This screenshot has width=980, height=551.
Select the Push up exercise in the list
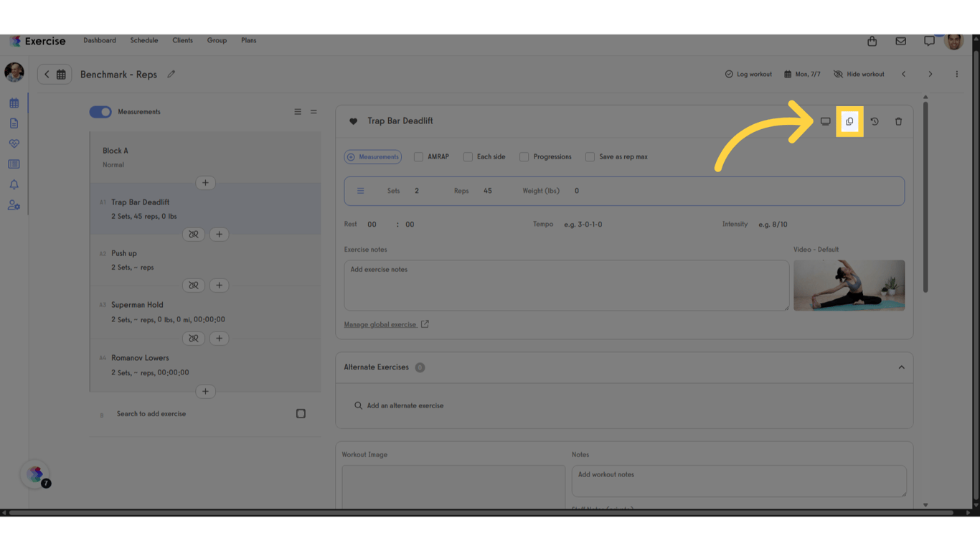205,260
